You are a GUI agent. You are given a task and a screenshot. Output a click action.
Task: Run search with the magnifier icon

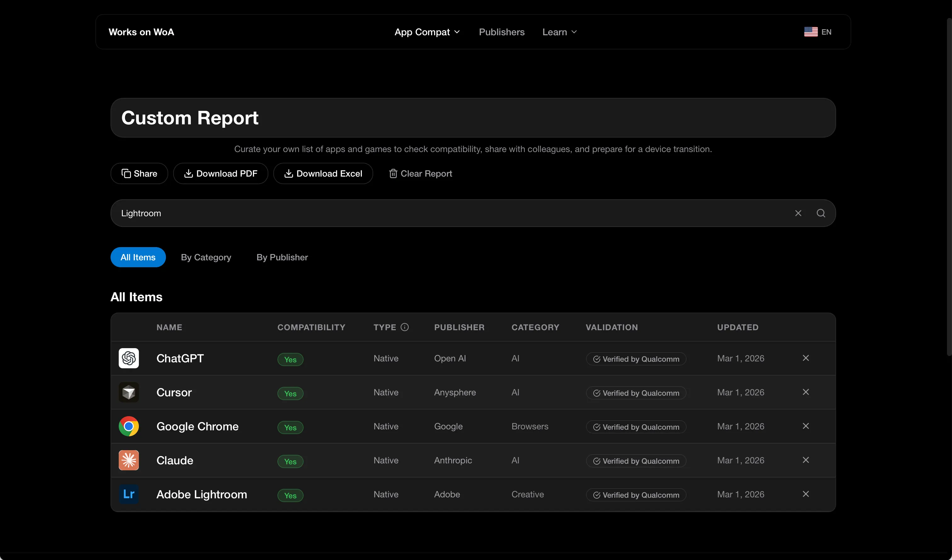821,213
